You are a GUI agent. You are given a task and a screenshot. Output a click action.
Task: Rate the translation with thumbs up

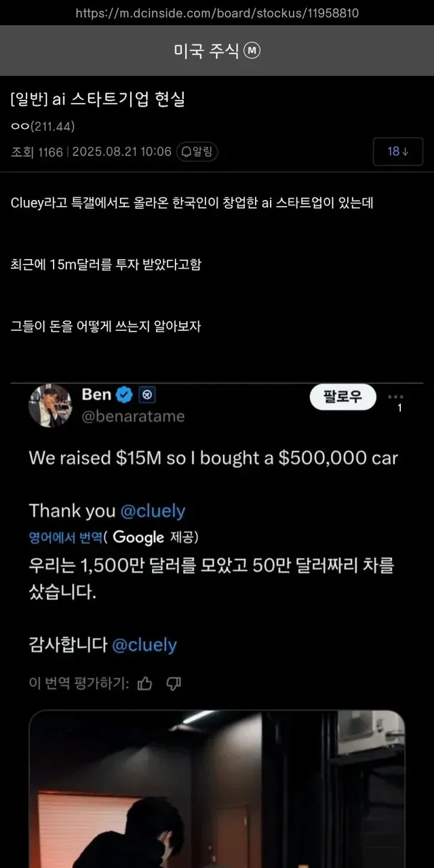coord(144,682)
